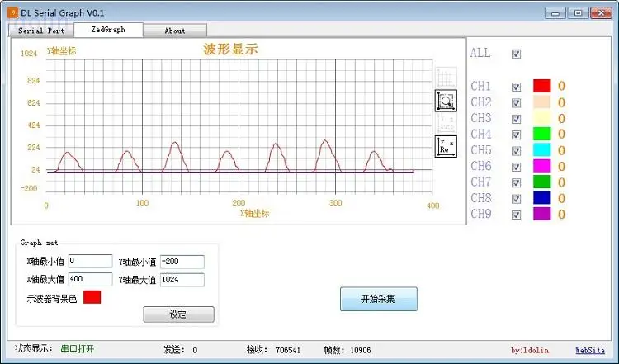Image resolution: width=619 pixels, height=364 pixels.
Task: Click the faded Y auto-scale icon
Action: tap(446, 123)
